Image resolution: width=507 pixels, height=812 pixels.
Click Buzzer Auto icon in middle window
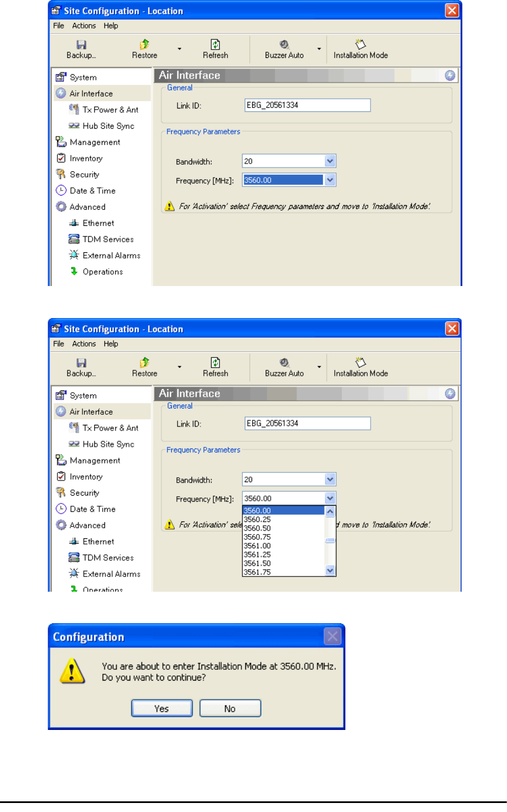(284, 362)
